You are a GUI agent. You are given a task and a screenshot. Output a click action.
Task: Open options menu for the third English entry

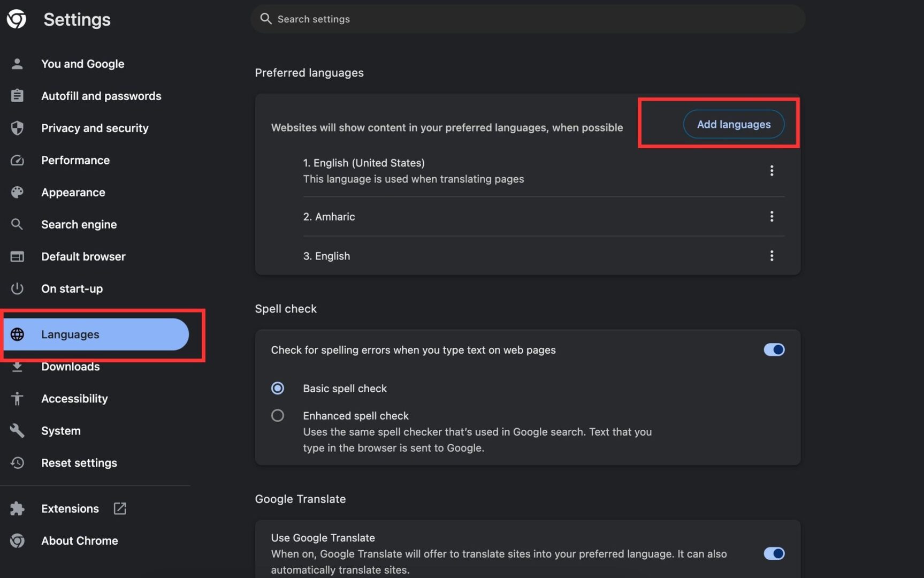[772, 256]
